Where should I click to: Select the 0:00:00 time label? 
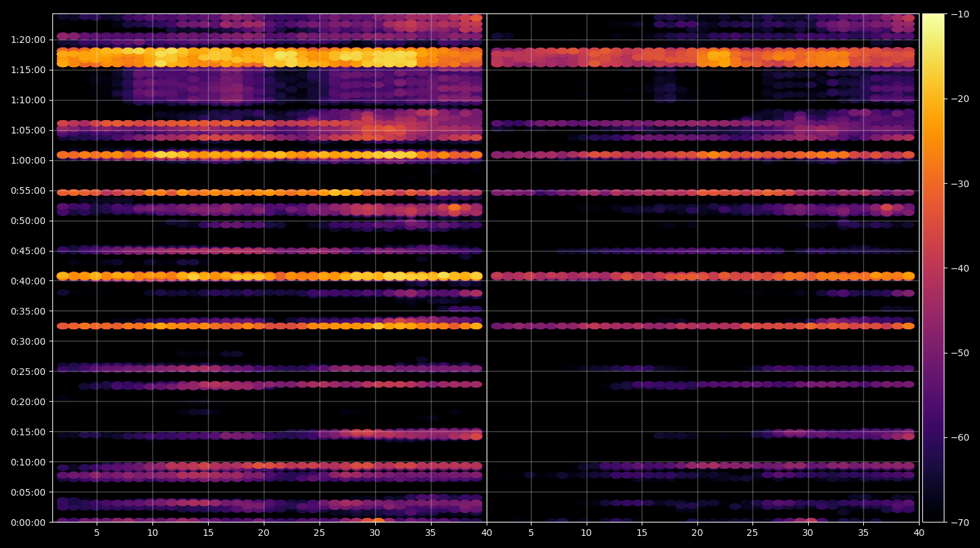click(x=28, y=523)
